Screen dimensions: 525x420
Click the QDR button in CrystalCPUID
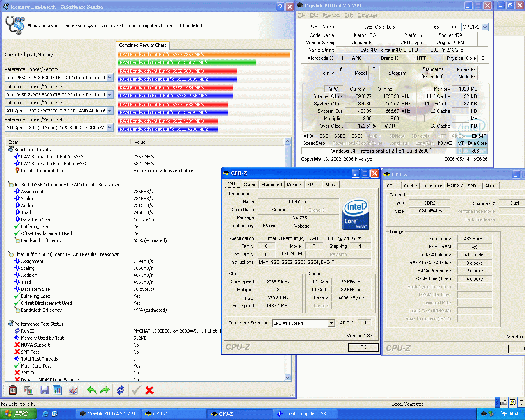pos(390,126)
